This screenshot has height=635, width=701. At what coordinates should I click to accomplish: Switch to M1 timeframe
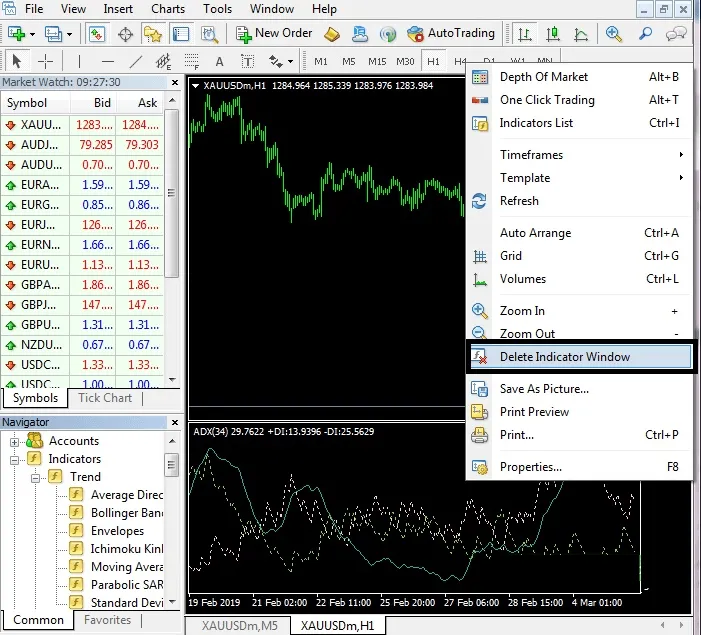[x=321, y=62]
